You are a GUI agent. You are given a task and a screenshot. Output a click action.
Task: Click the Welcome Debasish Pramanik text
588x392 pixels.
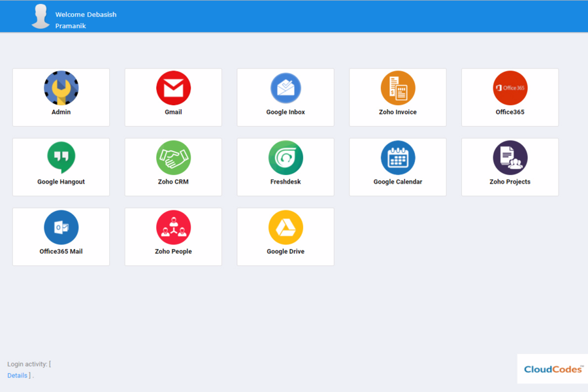tap(86, 20)
